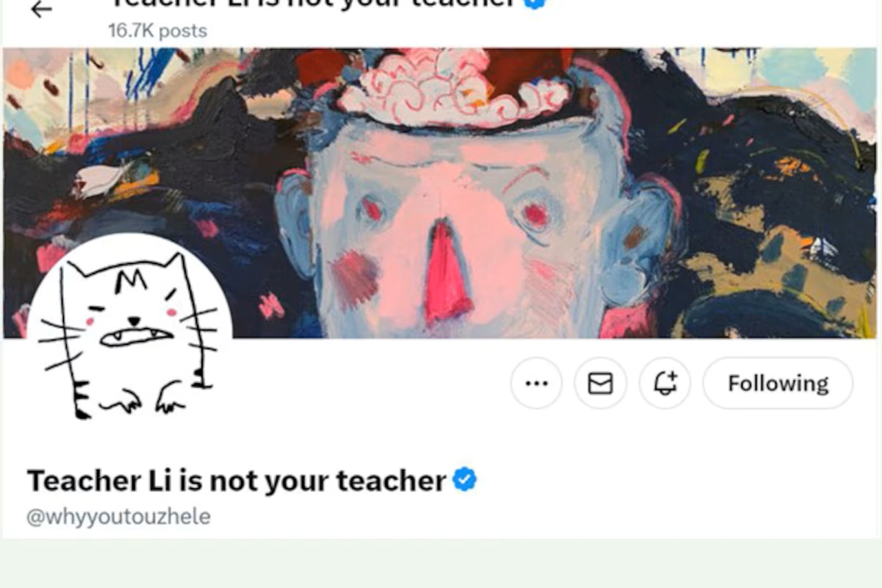The height and width of the screenshot is (588, 882).
Task: Click the cut-off header title at top
Action: coord(312,4)
